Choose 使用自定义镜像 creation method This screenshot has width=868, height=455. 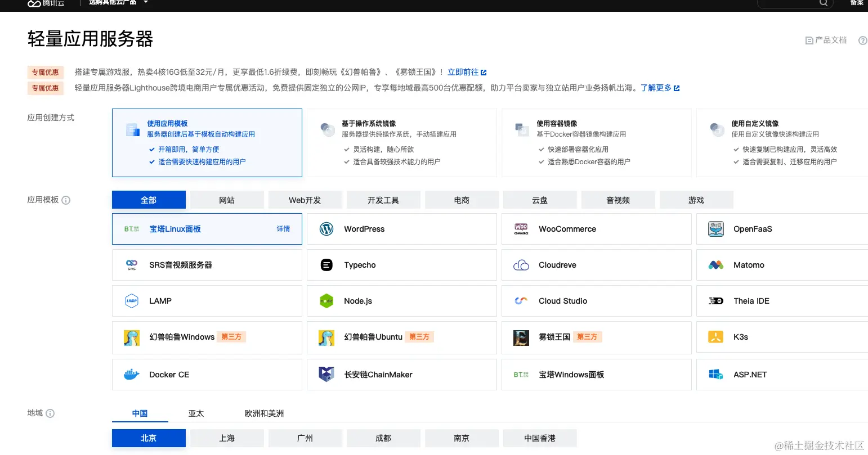click(782, 143)
